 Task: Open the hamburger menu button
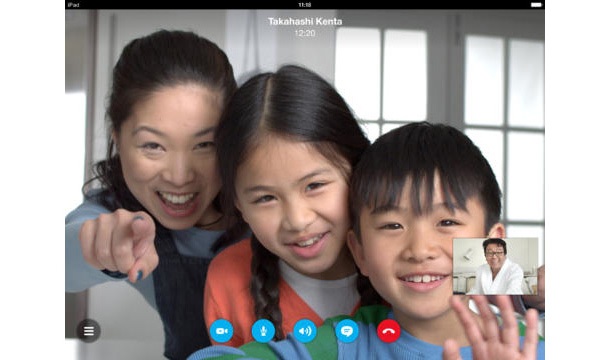coord(89,331)
